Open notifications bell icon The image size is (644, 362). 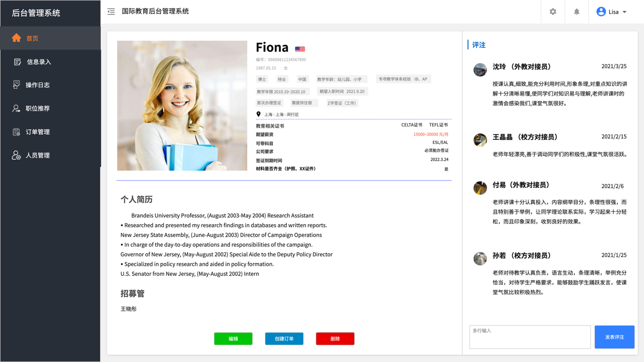click(x=577, y=11)
